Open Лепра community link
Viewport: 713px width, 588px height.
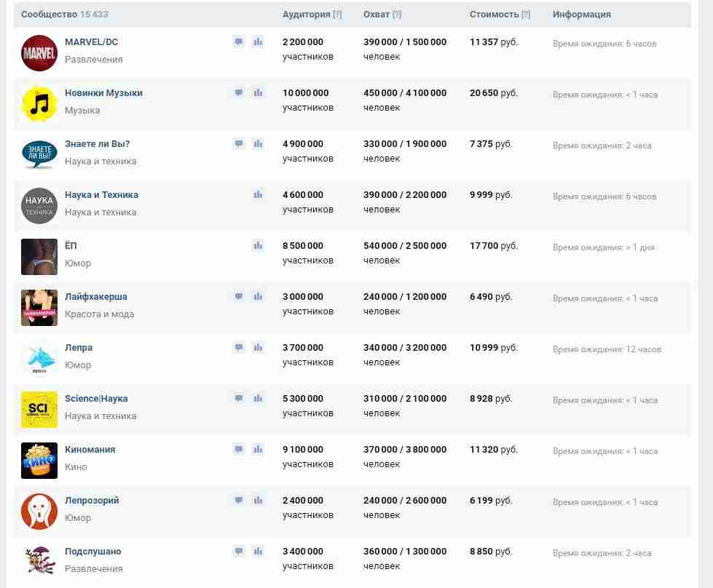coord(79,347)
